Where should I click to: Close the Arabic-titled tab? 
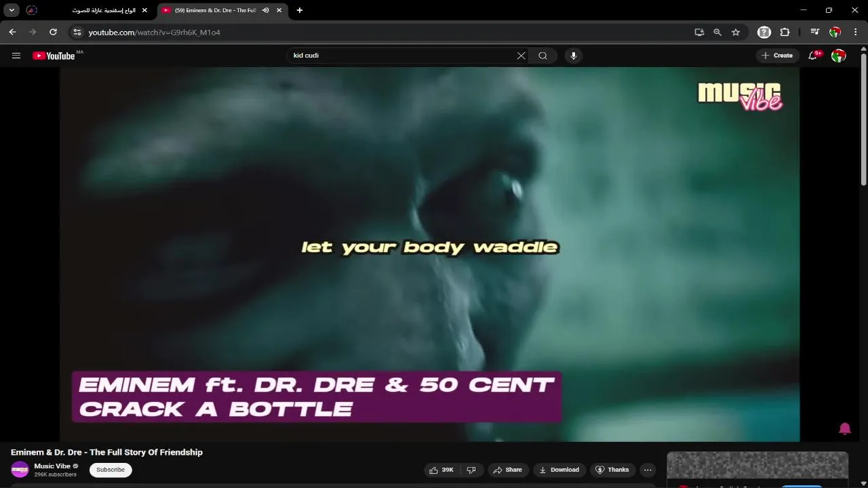[144, 10]
